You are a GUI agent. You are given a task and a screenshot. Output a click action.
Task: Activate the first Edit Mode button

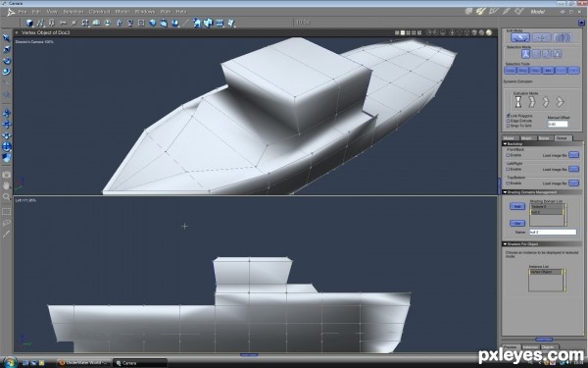(520, 37)
